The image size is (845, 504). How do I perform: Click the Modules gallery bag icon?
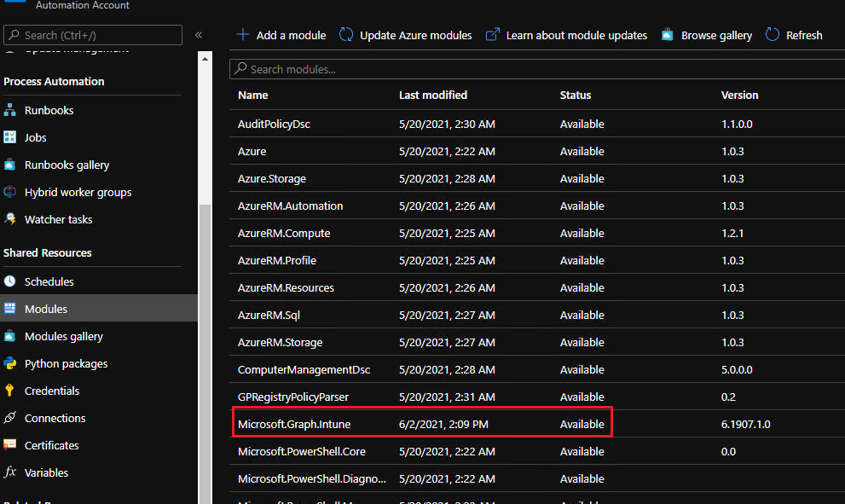[x=9, y=336]
